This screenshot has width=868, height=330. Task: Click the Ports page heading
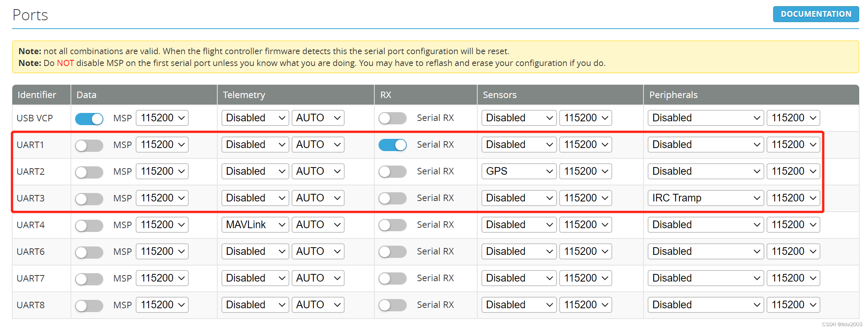[x=30, y=15]
